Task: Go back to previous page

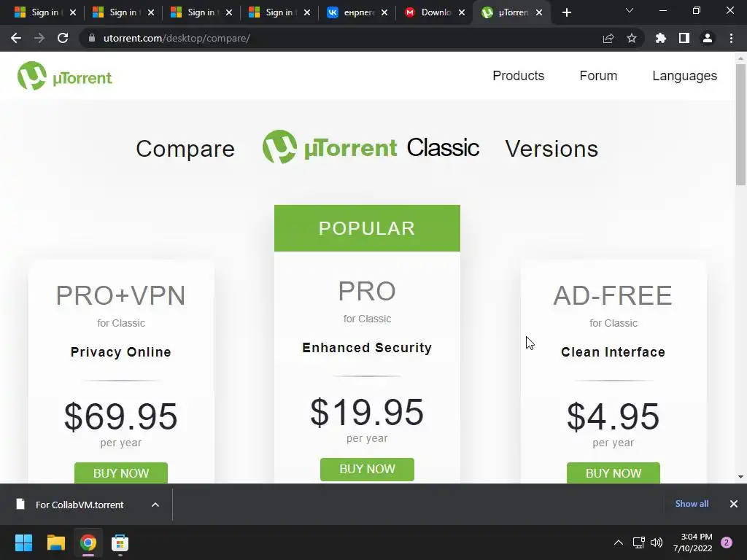Action: click(x=16, y=38)
